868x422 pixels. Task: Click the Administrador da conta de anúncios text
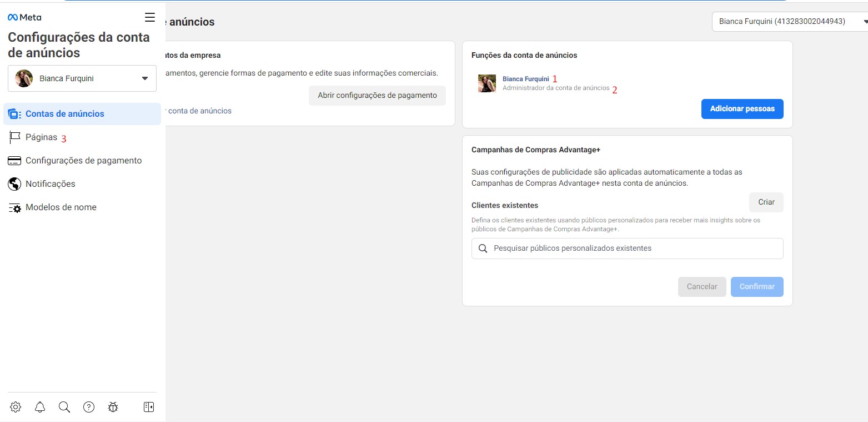(x=556, y=88)
